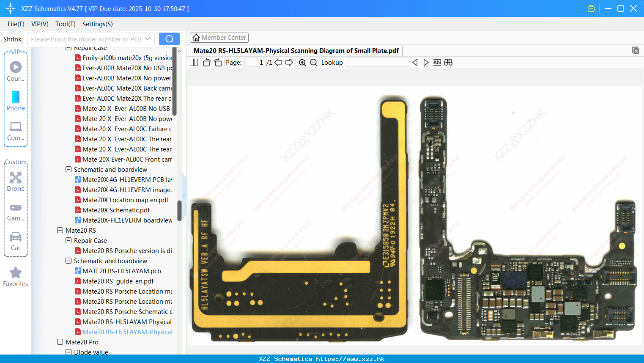The image size is (644, 363).
Task: Select the Phone category icon
Action: (16, 97)
